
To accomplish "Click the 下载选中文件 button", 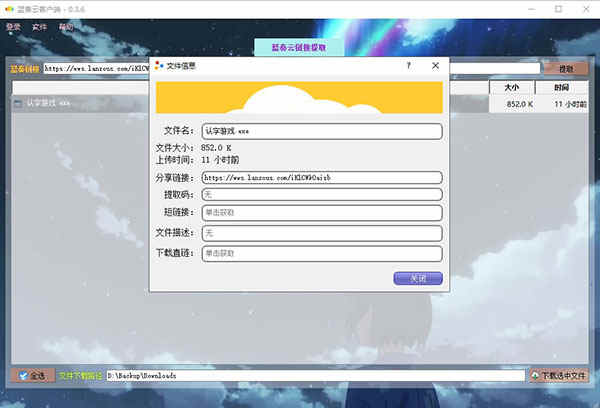I will tap(559, 376).
